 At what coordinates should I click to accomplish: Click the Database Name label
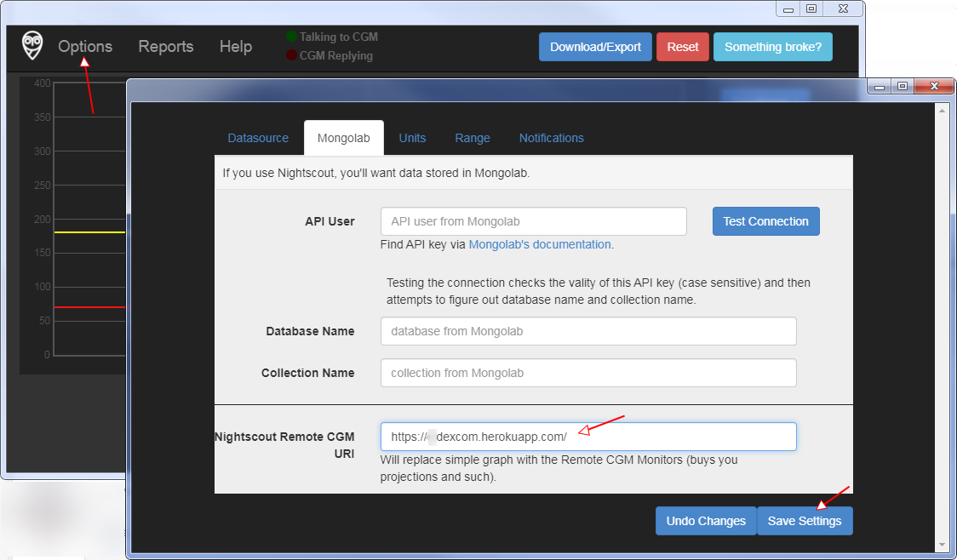click(310, 331)
